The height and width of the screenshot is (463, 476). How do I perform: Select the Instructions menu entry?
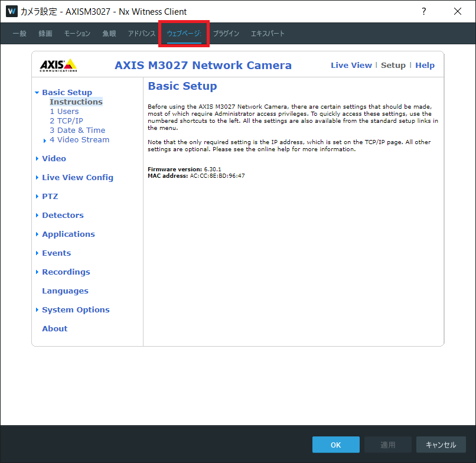pyautogui.click(x=76, y=102)
